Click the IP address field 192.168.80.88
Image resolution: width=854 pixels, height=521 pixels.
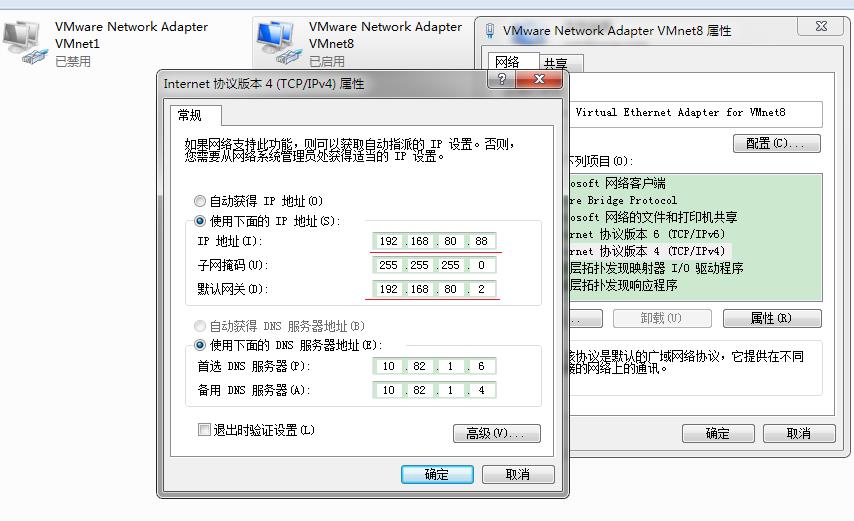pos(434,241)
